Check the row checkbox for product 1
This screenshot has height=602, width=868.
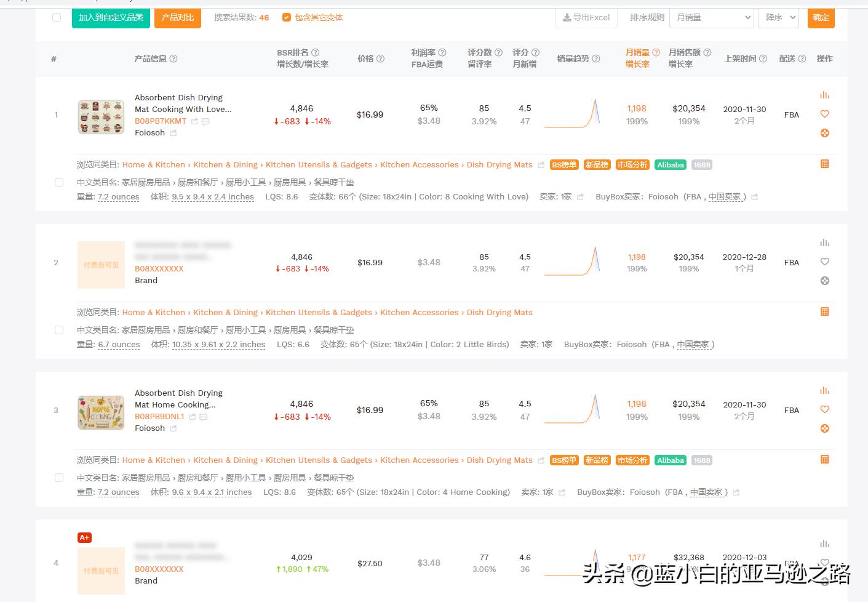59,182
